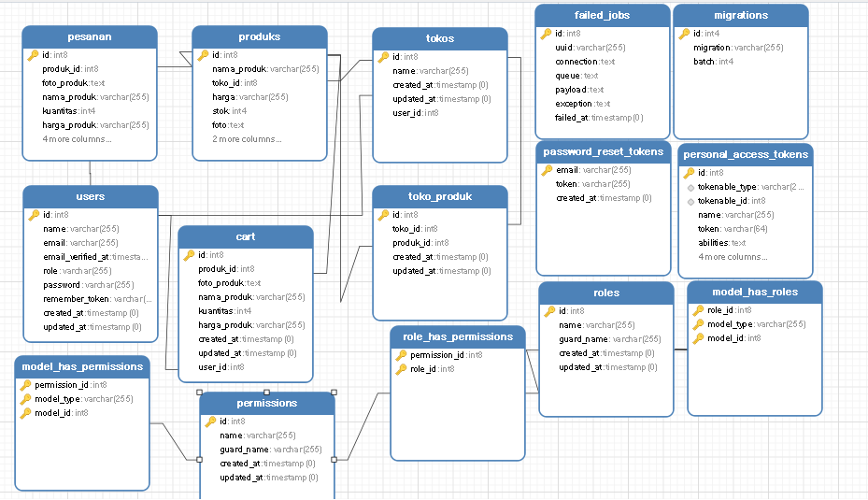Select the tokos table header

440,38
